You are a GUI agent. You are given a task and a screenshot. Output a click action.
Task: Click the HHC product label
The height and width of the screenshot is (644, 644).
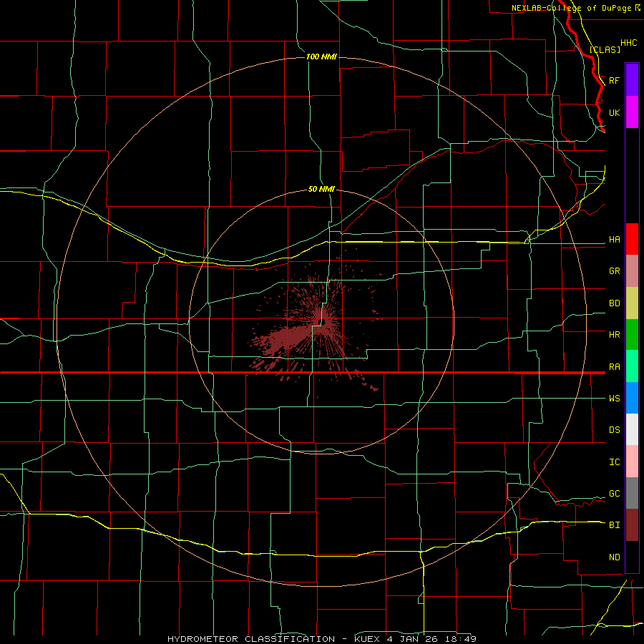(x=628, y=43)
